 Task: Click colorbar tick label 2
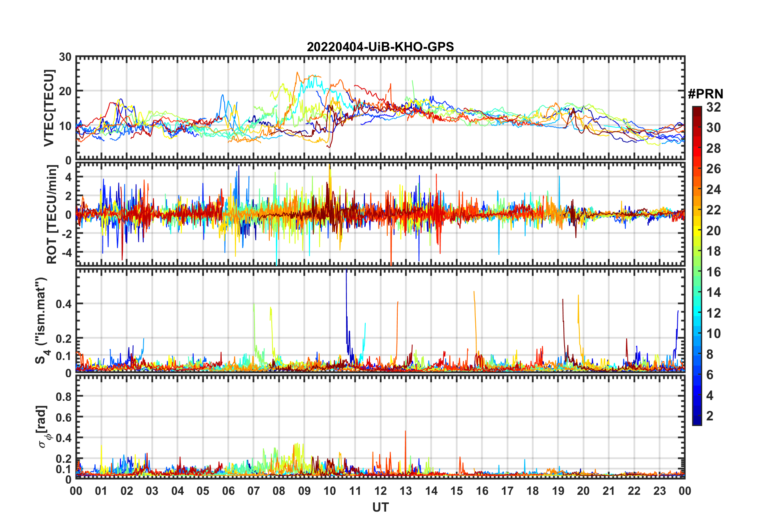click(710, 416)
